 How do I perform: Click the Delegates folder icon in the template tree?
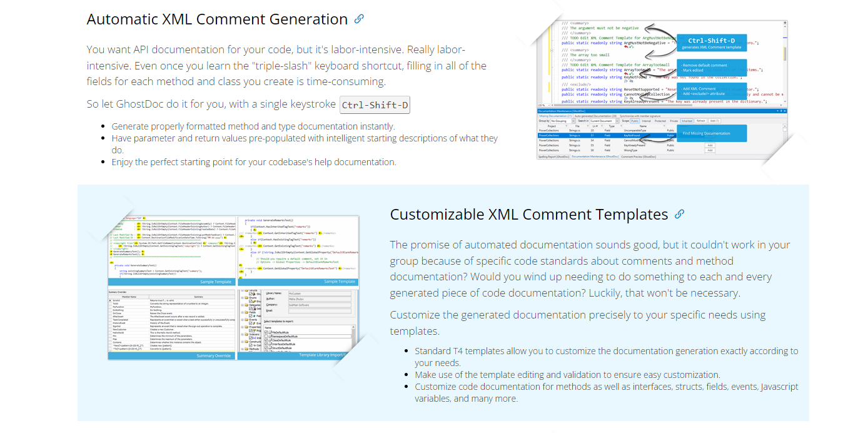tap(246, 305)
